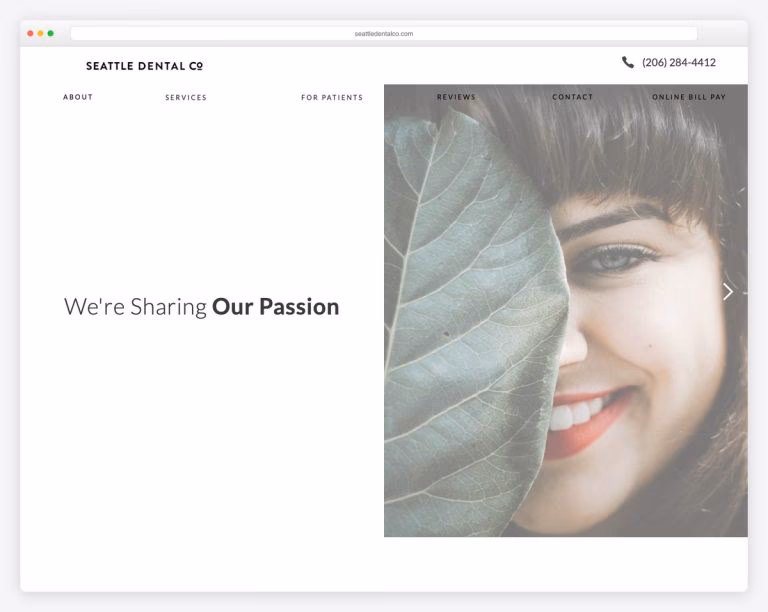Click the woman's smile in the slideshow
Screen dimensions: 768x612
590,414
